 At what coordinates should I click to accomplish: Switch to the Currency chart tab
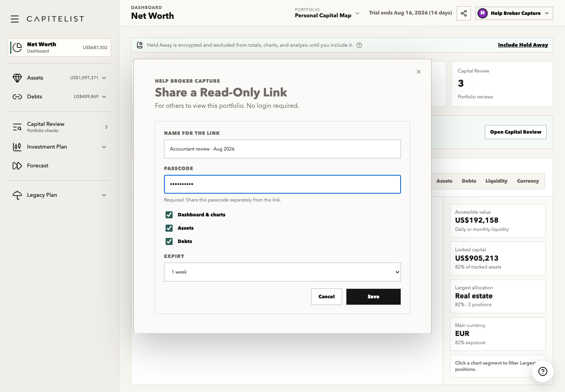click(528, 181)
